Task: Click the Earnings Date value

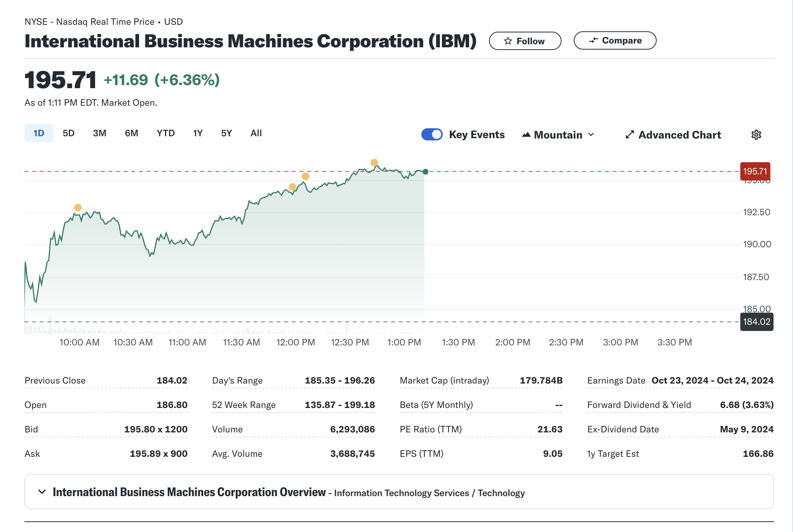Action: tap(712, 380)
